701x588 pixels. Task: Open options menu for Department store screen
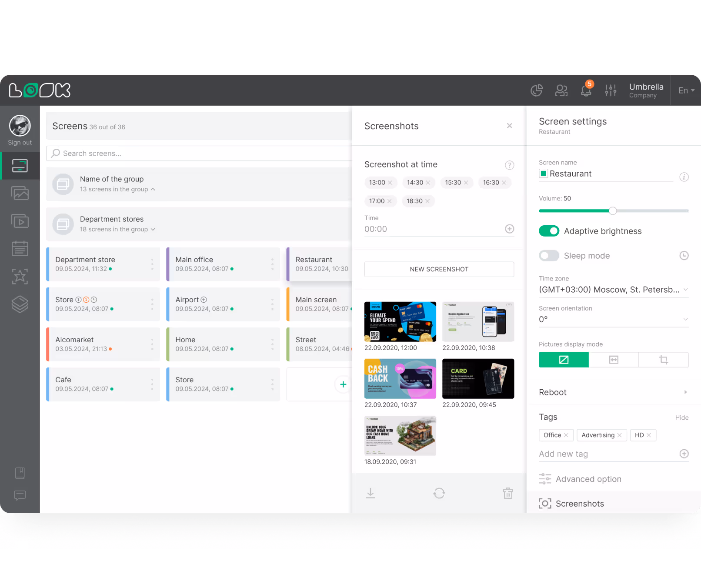point(152,264)
